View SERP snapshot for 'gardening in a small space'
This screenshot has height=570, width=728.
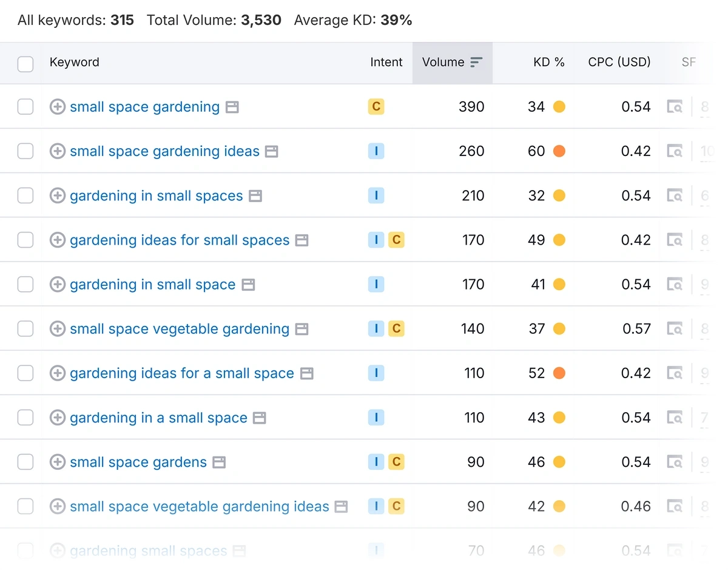point(675,418)
